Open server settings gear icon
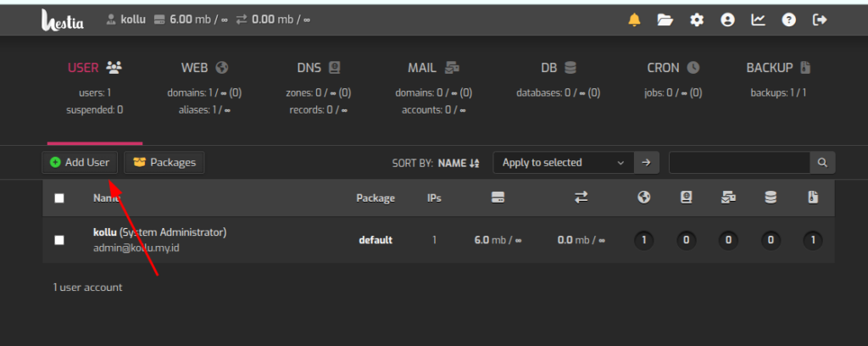The image size is (868, 346). [697, 20]
